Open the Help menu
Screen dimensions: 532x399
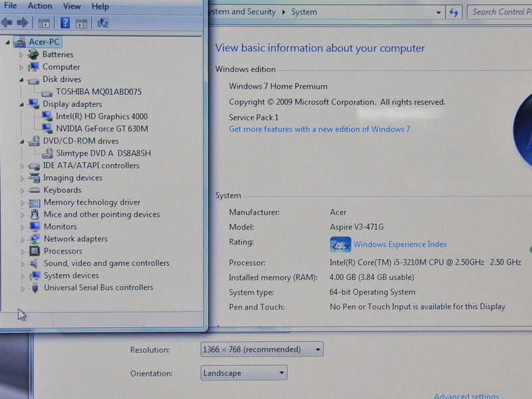coord(100,7)
